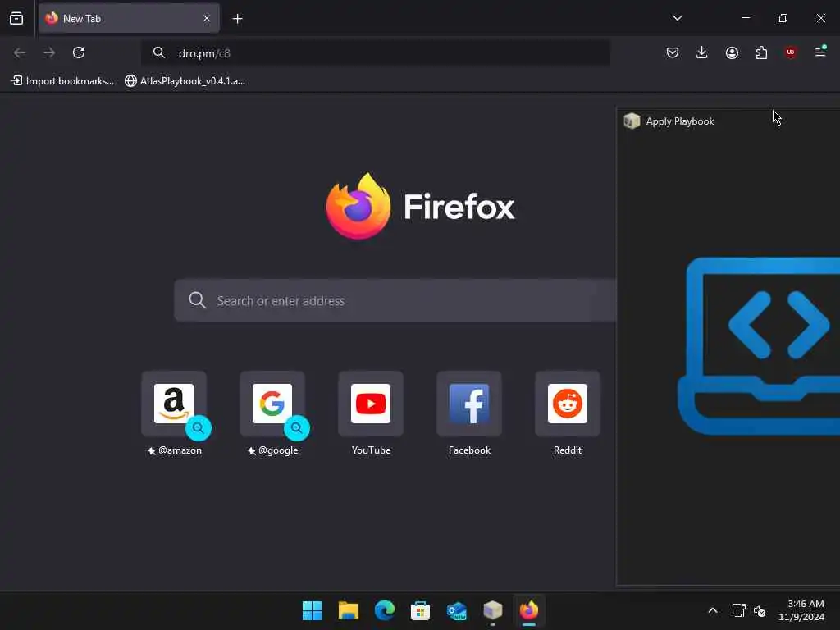Open the AtlasPlaybook_v0.4.1.a... bookmark
Screen dimensions: 840x630
click(185, 81)
